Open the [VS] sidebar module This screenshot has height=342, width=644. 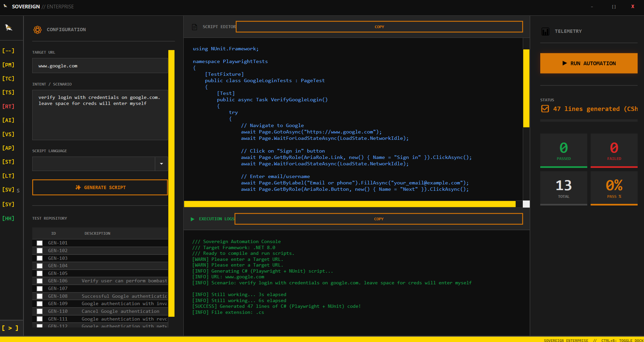(8, 134)
